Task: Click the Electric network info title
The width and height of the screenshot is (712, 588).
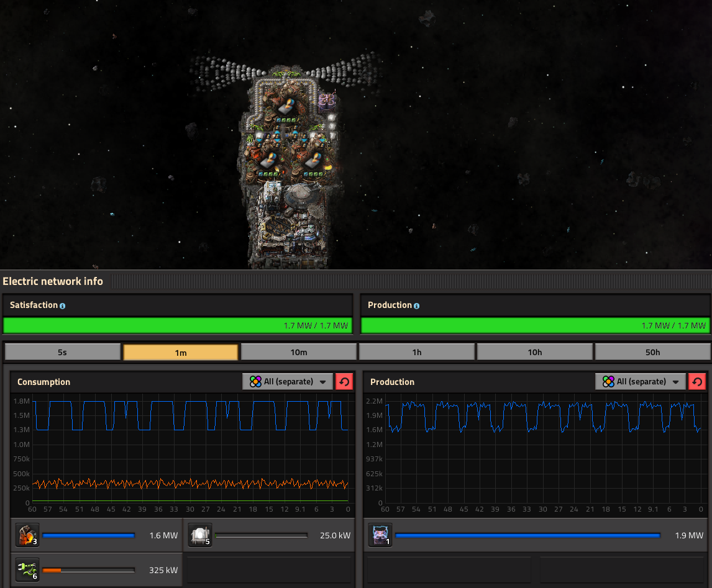Action: 53,281
